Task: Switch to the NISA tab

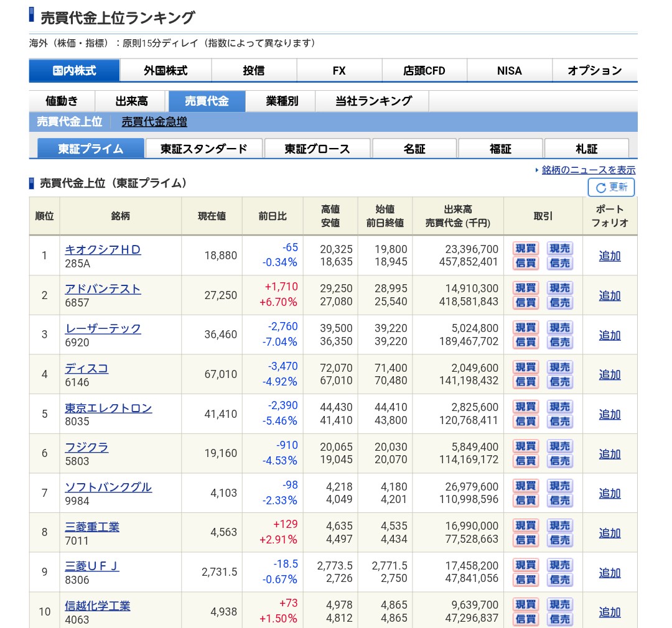Action: click(x=510, y=71)
